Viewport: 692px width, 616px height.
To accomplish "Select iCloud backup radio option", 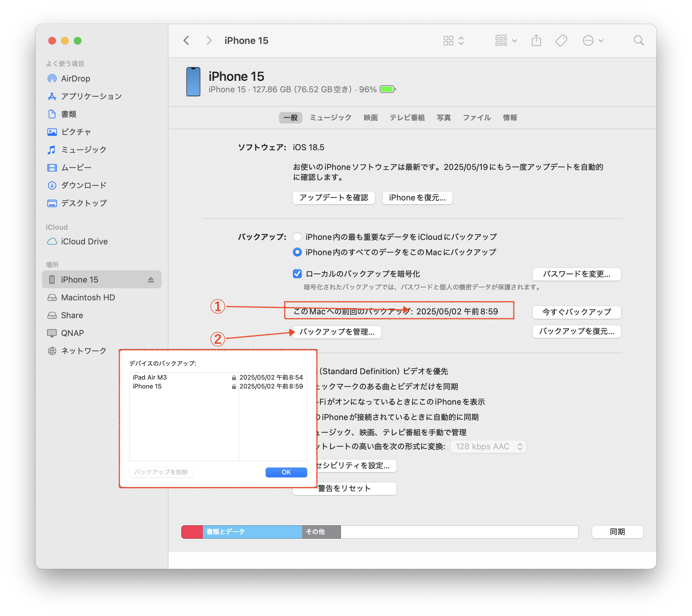I will point(297,237).
